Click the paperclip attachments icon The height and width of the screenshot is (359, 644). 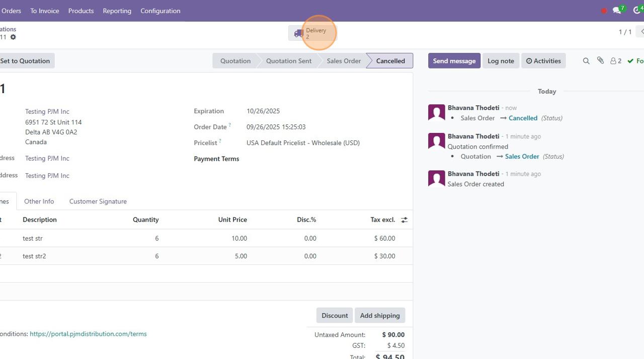(x=600, y=60)
